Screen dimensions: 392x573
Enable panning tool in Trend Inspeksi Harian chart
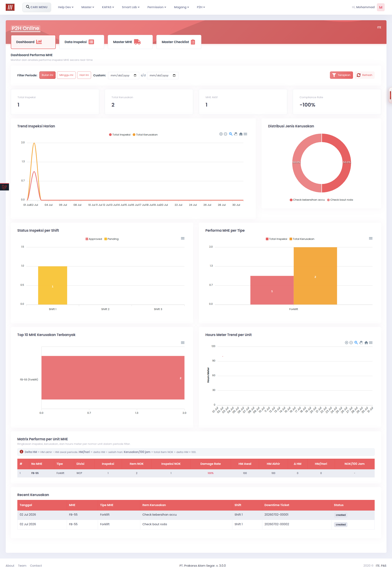tap(236, 134)
